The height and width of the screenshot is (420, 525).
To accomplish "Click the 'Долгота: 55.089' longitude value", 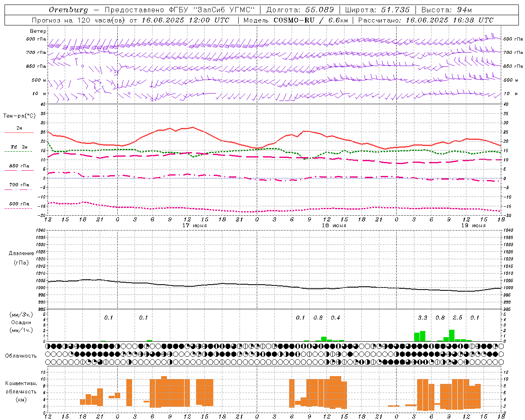I will pos(300,10).
